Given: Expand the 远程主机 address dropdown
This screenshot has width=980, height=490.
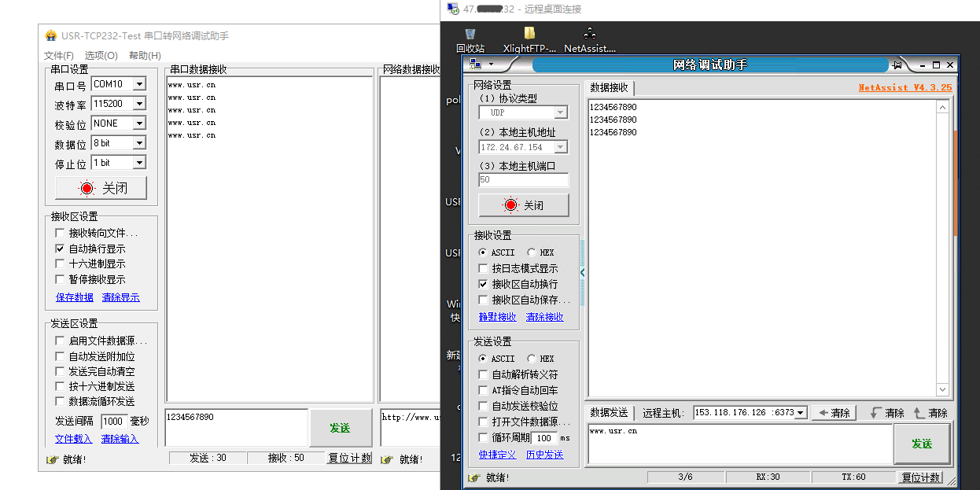Looking at the screenshot, I should (x=801, y=413).
